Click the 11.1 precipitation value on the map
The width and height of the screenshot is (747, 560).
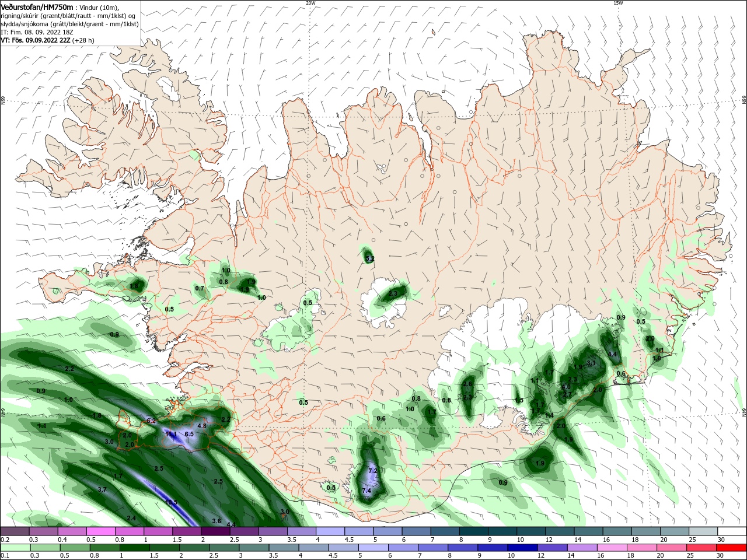[x=171, y=434]
